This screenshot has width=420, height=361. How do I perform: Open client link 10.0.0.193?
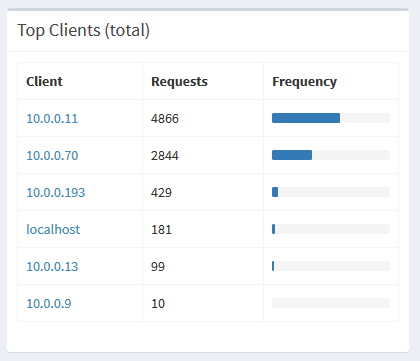56,192
